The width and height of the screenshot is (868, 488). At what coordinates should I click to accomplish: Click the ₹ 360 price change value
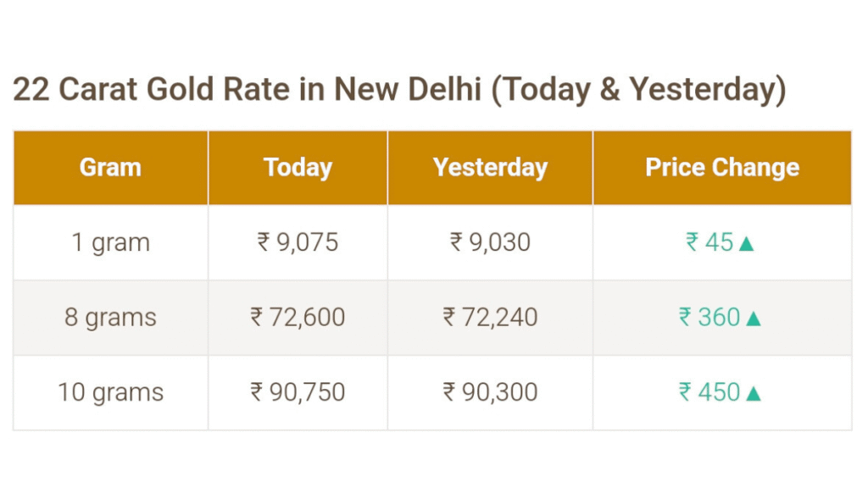pos(709,318)
